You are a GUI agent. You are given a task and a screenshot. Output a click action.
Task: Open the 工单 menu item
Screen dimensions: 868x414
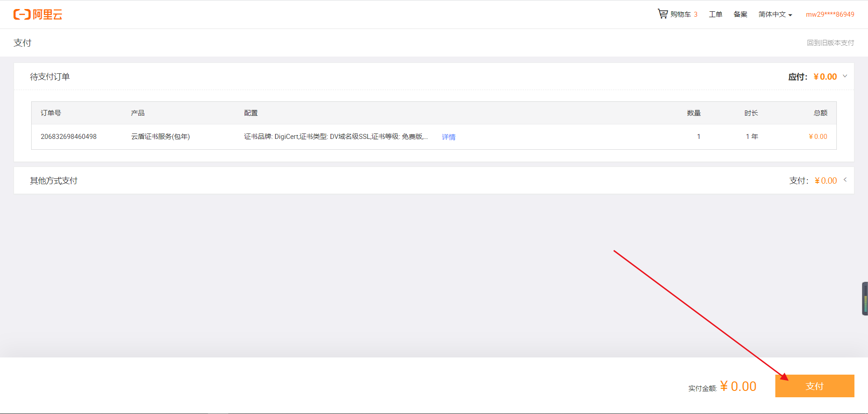715,14
